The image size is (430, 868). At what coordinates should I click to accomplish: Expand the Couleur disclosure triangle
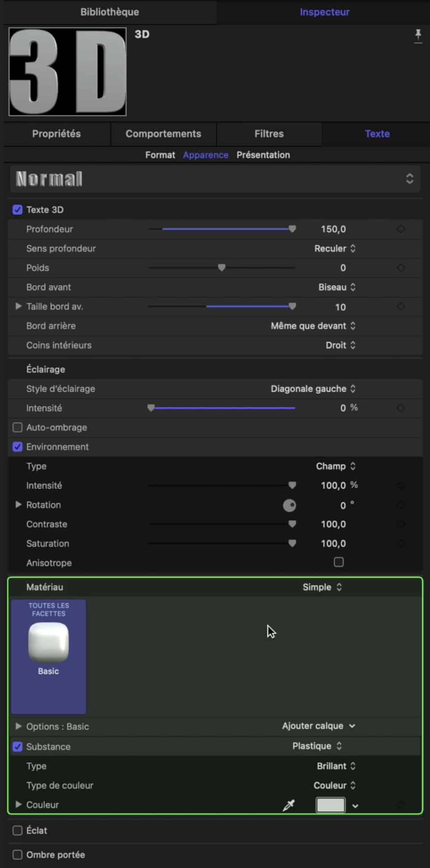[x=18, y=805]
